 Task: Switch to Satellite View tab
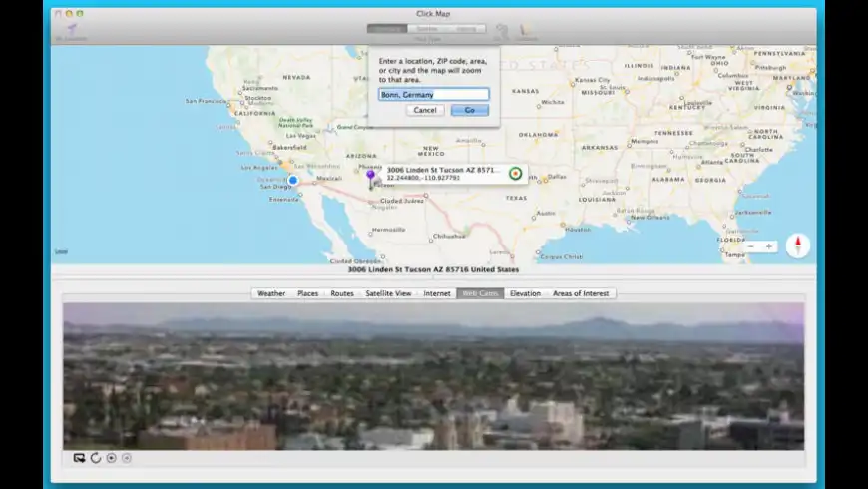[389, 293]
